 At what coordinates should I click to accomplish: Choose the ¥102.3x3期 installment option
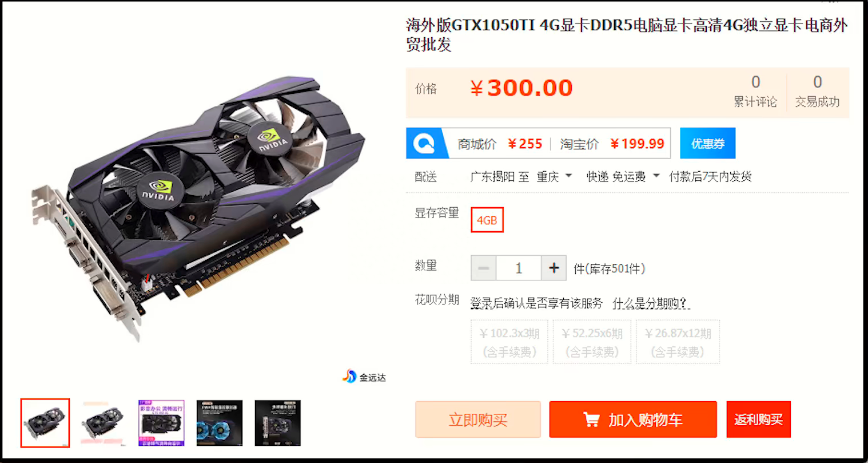pos(509,342)
